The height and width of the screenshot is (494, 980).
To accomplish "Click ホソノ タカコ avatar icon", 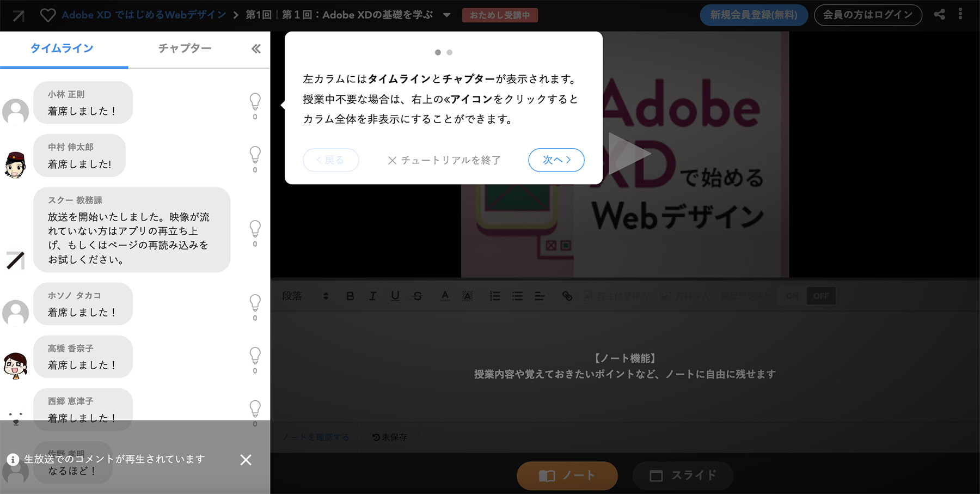I will click(x=16, y=313).
